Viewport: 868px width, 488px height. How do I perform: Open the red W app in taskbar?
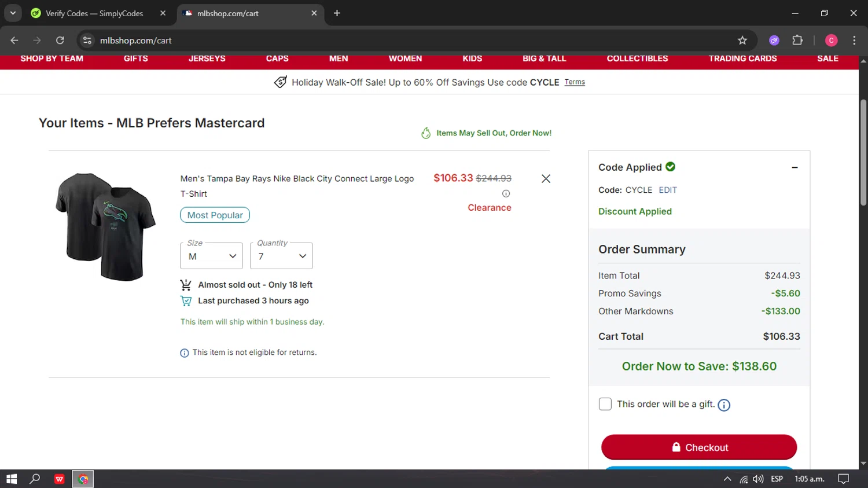59,479
